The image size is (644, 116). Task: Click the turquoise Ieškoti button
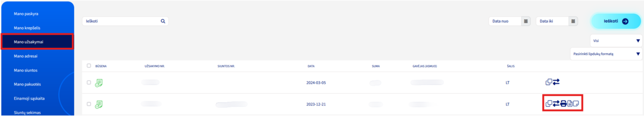[x=616, y=21]
